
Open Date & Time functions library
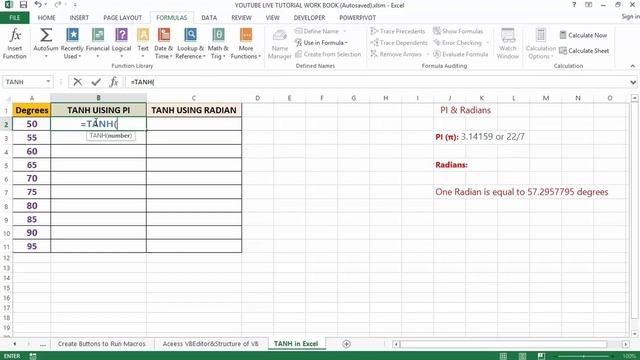[x=163, y=44]
